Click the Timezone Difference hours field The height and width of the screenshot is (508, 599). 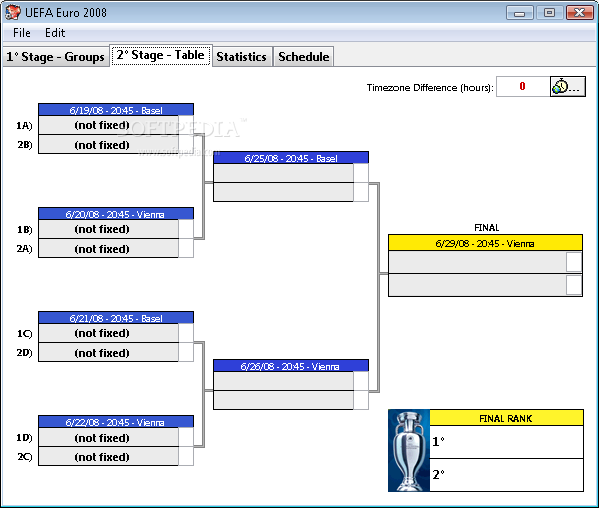[x=523, y=87]
